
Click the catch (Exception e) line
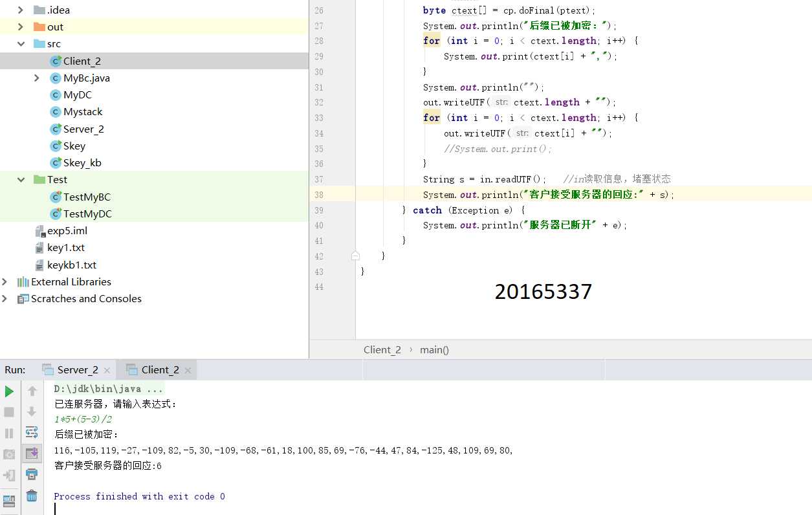click(464, 210)
